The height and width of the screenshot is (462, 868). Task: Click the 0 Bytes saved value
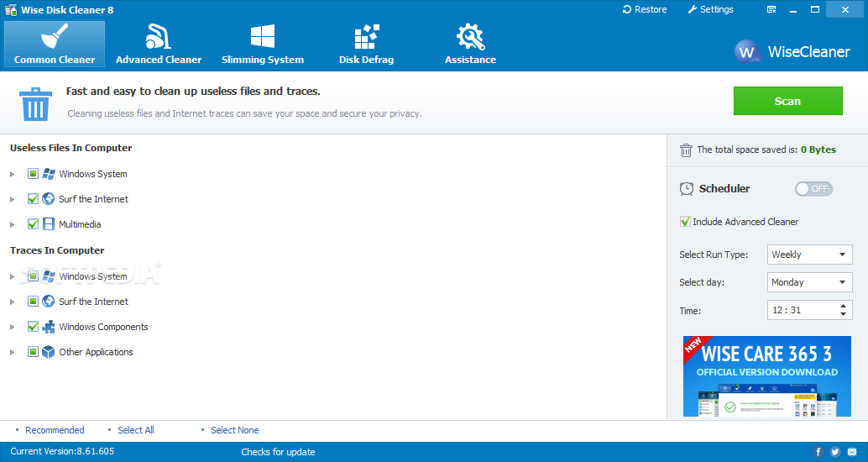(x=818, y=150)
